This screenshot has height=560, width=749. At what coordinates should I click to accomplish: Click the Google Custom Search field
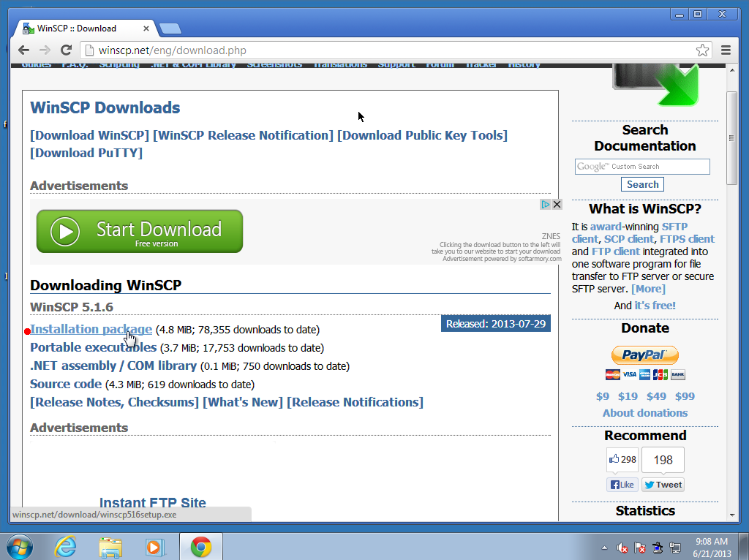point(642,167)
